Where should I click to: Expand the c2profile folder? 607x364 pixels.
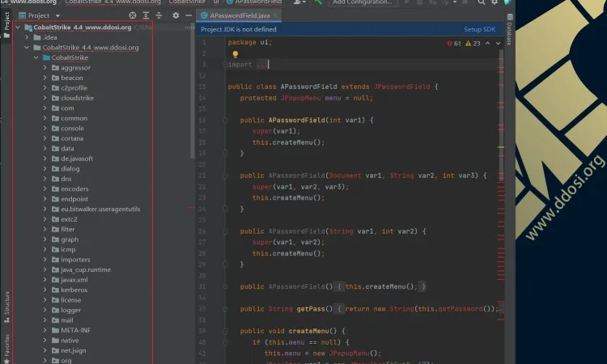click(45, 88)
